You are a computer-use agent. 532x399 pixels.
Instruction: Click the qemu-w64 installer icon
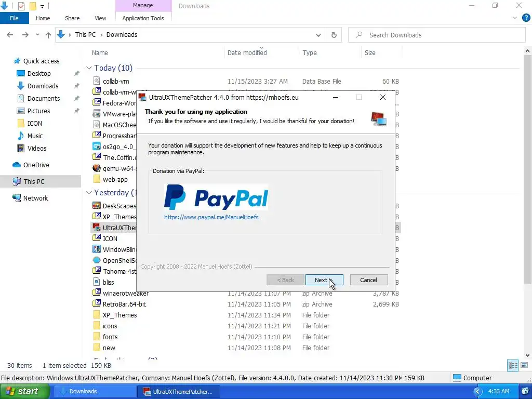97,168
